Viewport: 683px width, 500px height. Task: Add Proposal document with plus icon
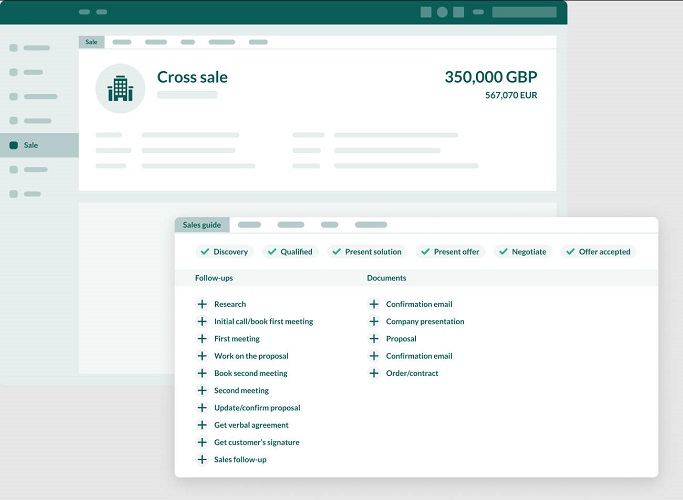(374, 338)
